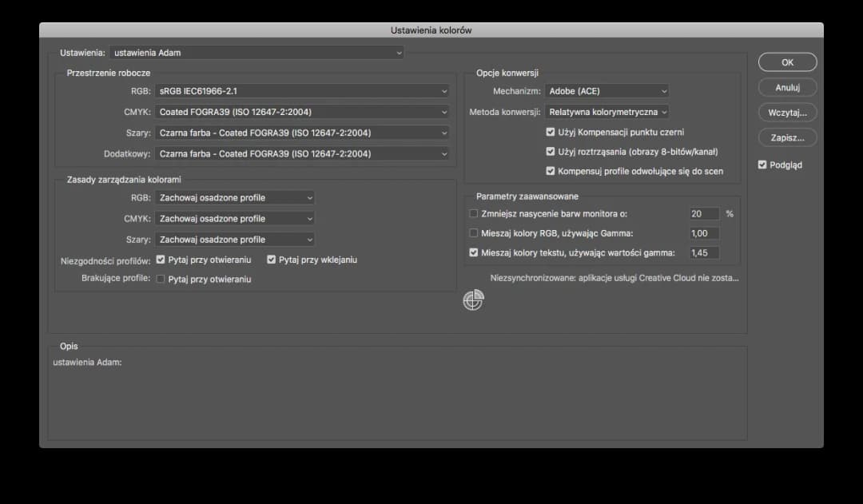
Task: Click the globe synchronization status icon
Action: (473, 300)
